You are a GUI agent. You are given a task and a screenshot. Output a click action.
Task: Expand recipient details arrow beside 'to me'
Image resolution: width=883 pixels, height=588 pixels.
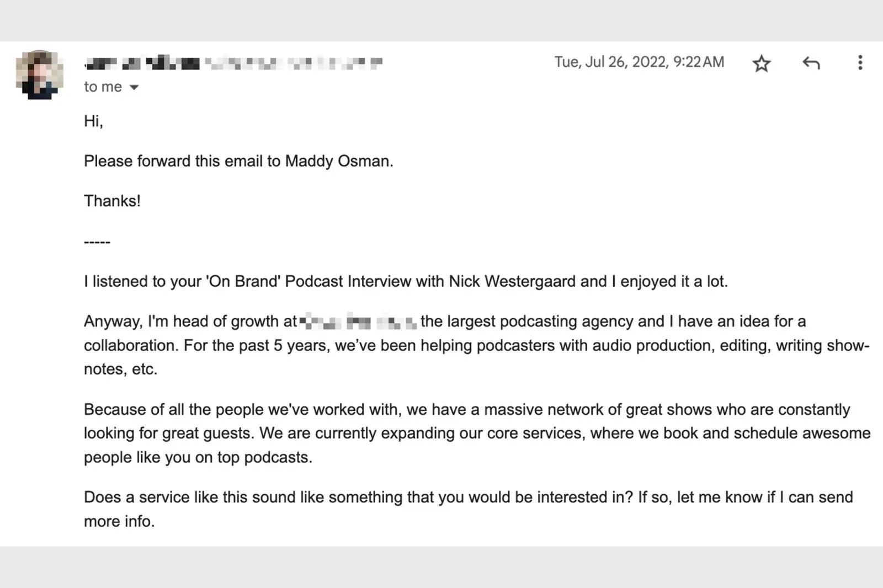click(x=134, y=87)
